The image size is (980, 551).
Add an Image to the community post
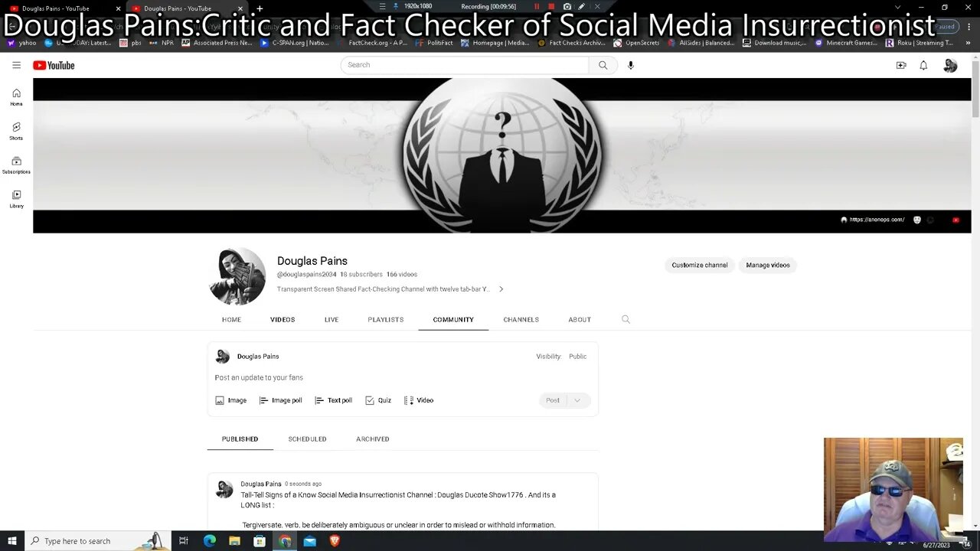(x=230, y=400)
